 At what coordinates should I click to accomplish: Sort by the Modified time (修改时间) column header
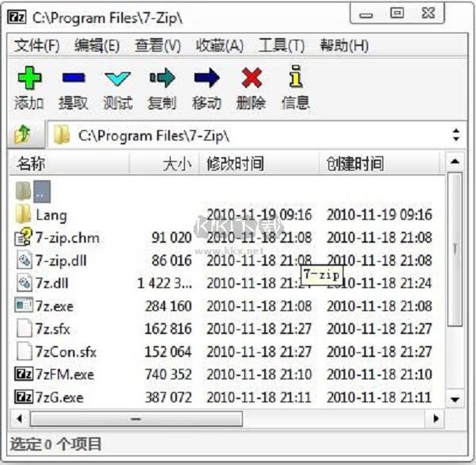point(259,164)
